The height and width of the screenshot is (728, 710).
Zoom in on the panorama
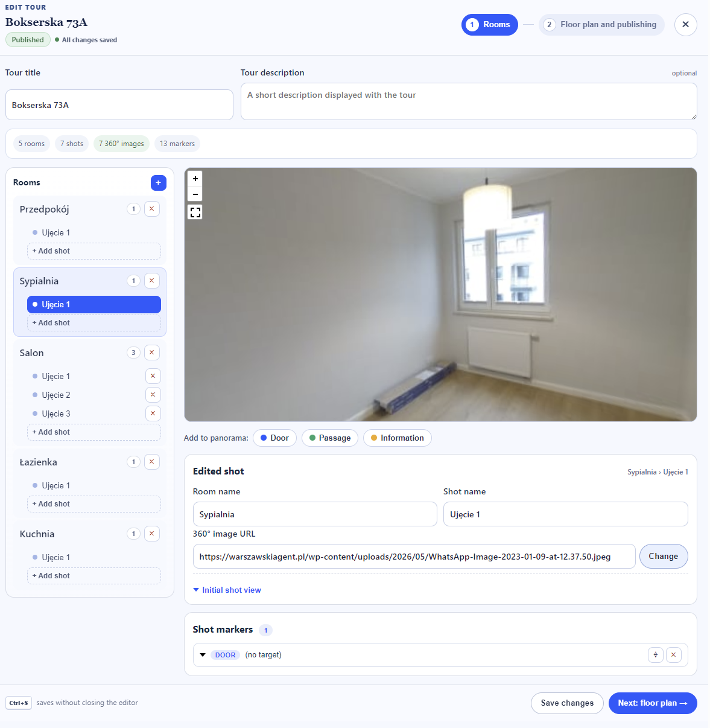coord(195,179)
